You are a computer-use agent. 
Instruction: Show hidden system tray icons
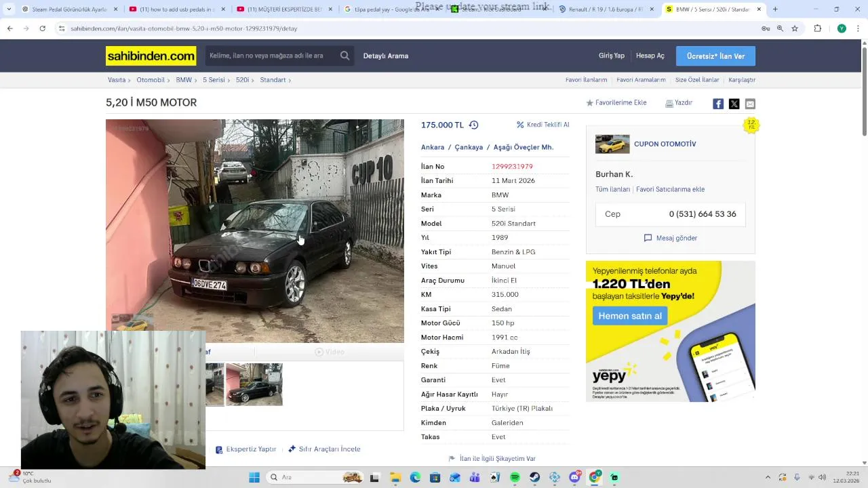(768, 477)
